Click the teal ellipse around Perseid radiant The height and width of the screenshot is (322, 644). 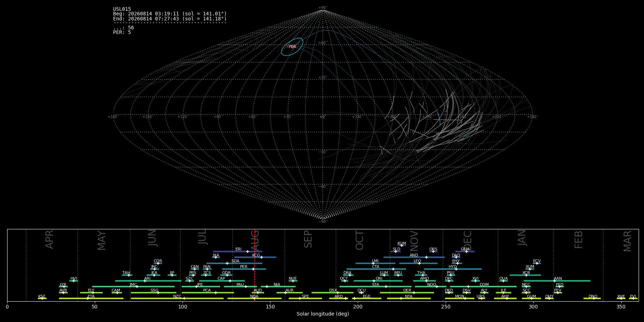coord(292,47)
